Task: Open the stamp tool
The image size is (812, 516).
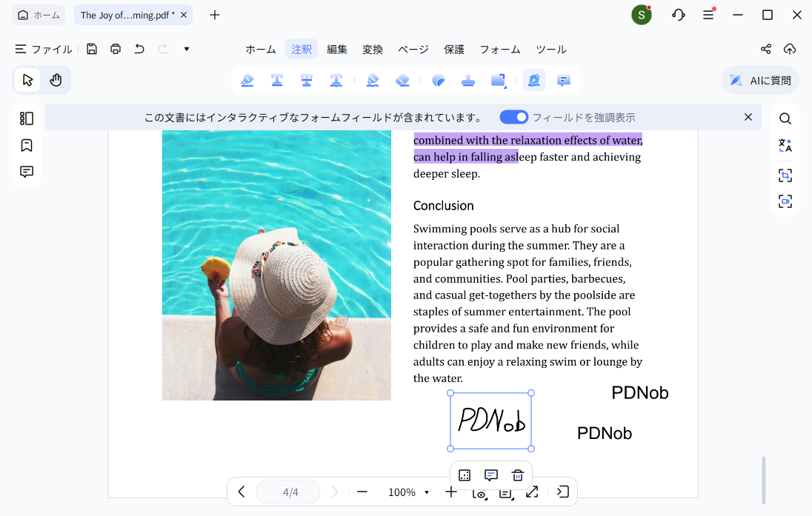Action: [468, 80]
